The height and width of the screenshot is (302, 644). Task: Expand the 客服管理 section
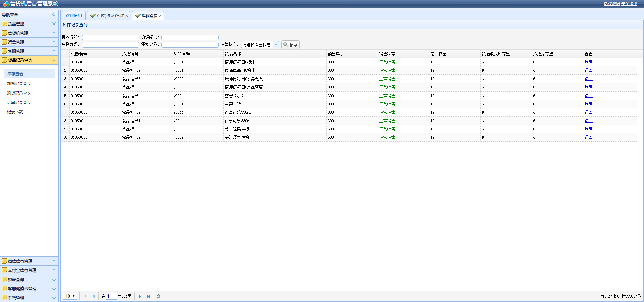click(54, 51)
